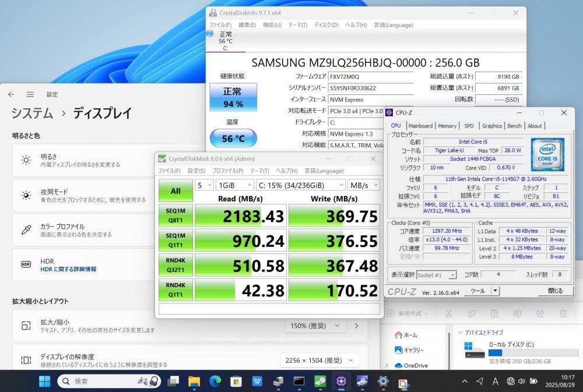The image size is (583, 392).
Task: Click the night mode moon icon in Settings
Action: pyautogui.click(x=26, y=195)
